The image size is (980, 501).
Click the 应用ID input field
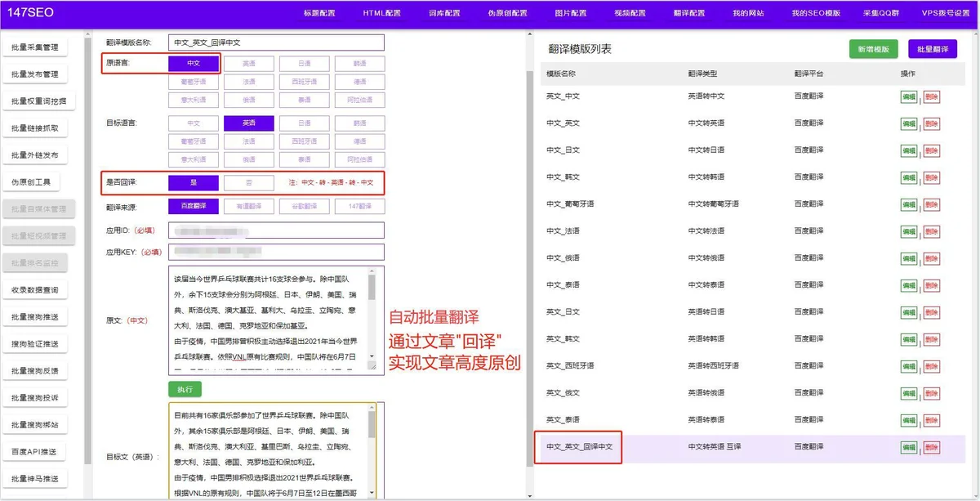click(276, 230)
